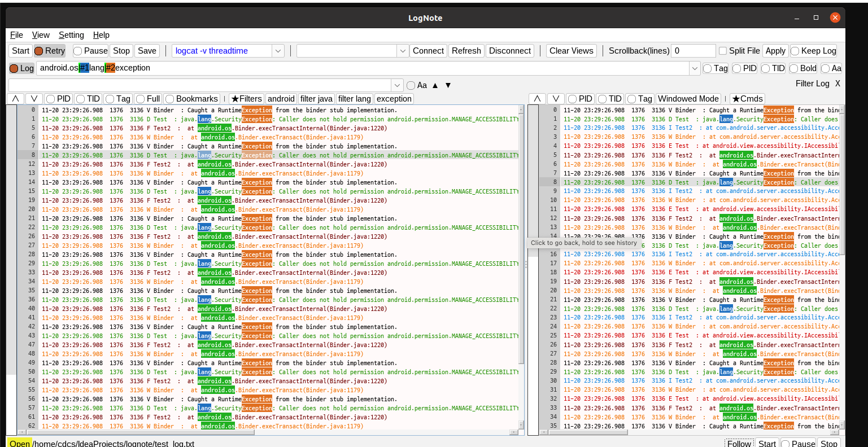This screenshot has width=868, height=447.
Task: Toggle the Keep Log option
Action: pos(814,51)
